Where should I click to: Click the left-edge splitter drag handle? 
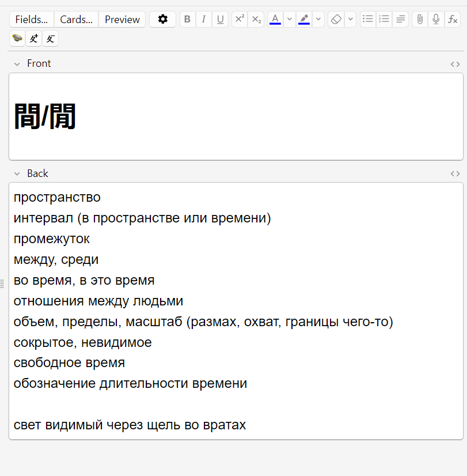click(x=2, y=284)
